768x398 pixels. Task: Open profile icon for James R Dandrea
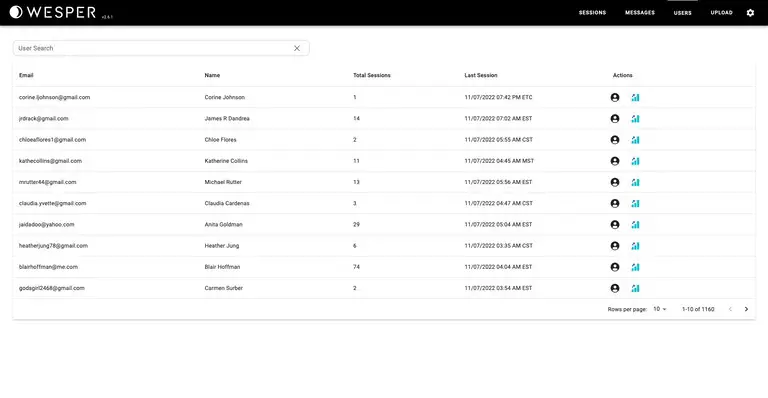click(x=615, y=118)
